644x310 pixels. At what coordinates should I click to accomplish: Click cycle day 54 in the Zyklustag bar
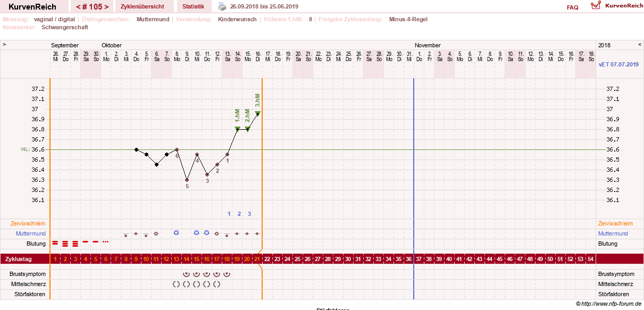(590, 259)
